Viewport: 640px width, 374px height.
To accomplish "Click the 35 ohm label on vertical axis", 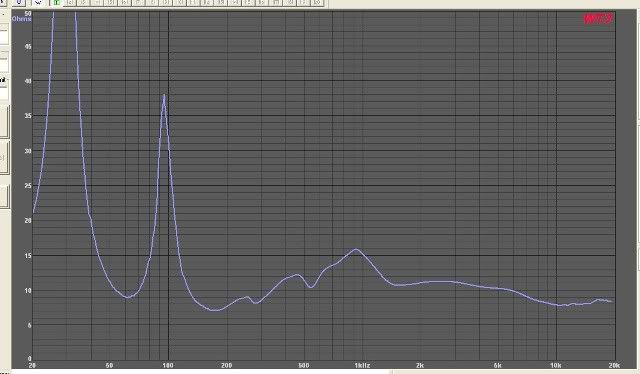I will 28,116.
